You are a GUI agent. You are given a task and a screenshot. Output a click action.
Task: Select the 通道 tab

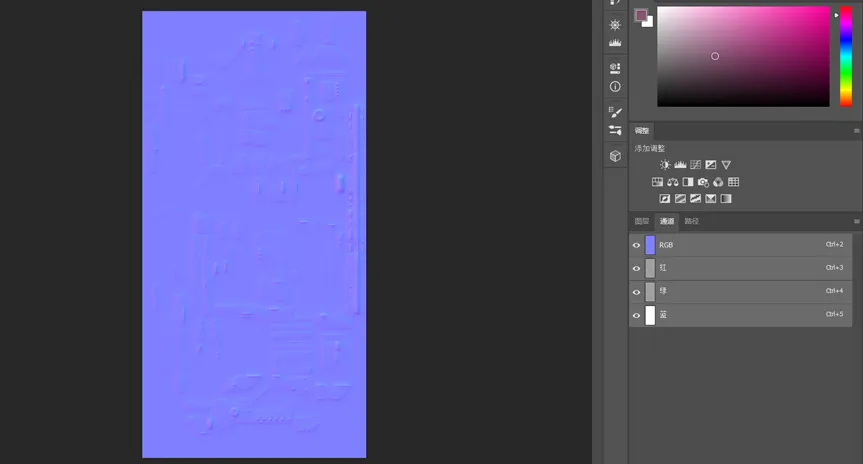pyautogui.click(x=667, y=221)
